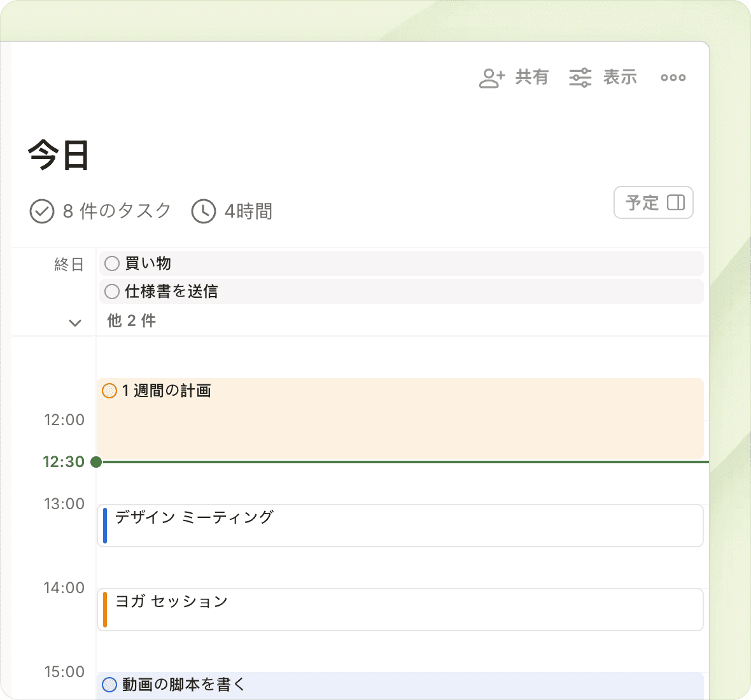The image size is (751, 700).
Task: Mark 買い物 task as complete
Action: [x=112, y=263]
